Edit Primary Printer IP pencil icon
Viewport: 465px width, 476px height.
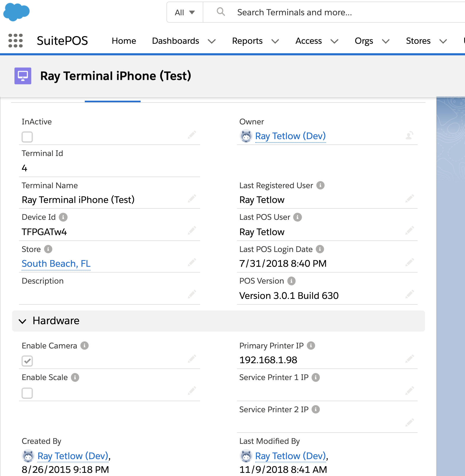[x=409, y=359]
